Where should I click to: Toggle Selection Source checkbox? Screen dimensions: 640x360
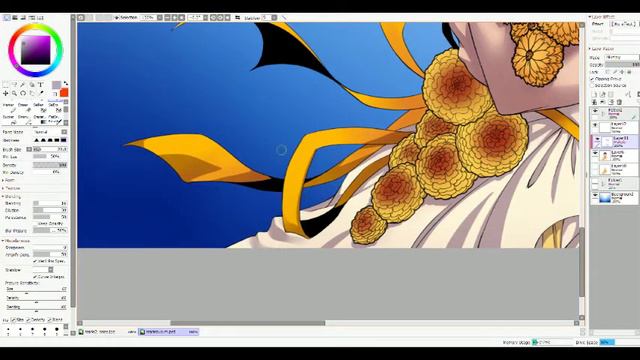(x=592, y=85)
